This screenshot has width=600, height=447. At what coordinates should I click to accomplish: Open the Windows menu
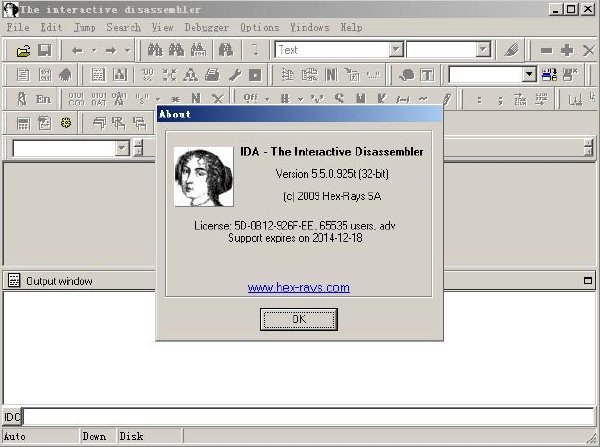tap(310, 28)
